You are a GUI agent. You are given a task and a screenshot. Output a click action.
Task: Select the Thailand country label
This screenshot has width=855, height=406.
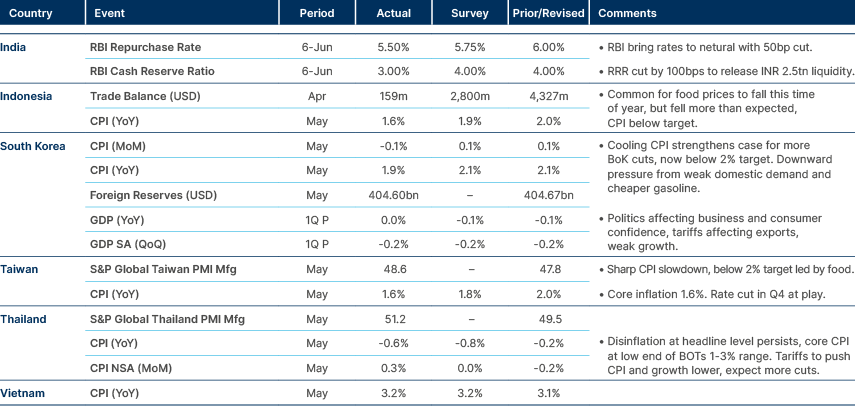[23, 319]
